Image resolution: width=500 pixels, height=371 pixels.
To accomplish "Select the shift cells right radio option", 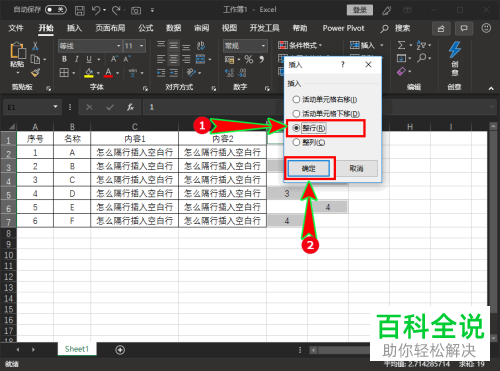I will tap(296, 99).
